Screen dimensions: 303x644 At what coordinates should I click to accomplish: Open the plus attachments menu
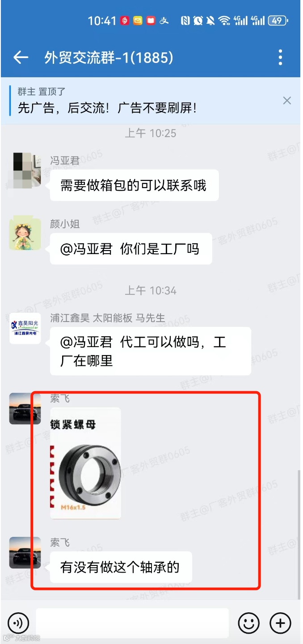click(x=281, y=623)
